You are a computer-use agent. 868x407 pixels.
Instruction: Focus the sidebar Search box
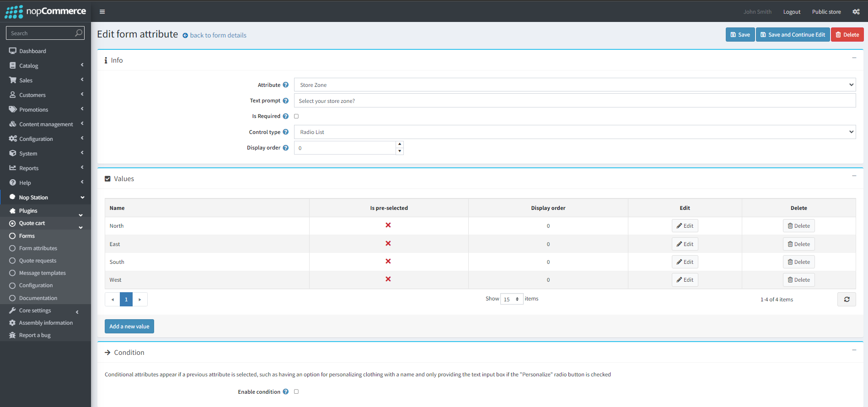click(x=41, y=33)
